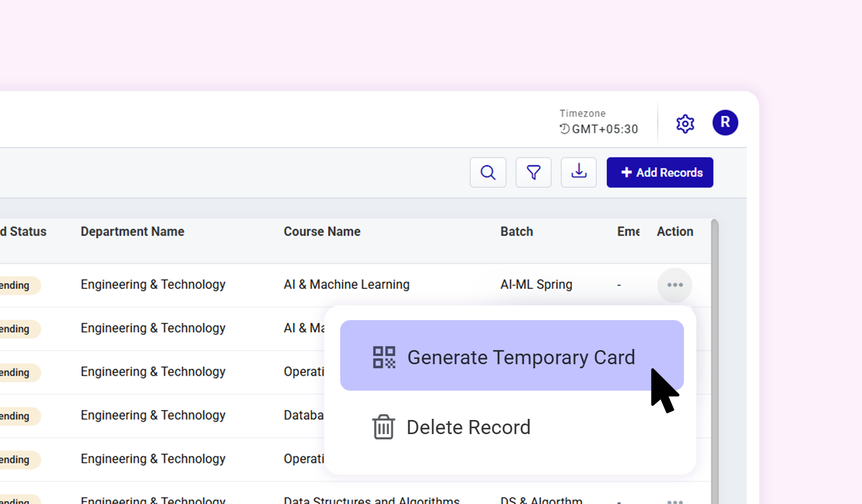Click GMT+05:30 timezone text
The image size is (862, 504).
click(x=605, y=129)
